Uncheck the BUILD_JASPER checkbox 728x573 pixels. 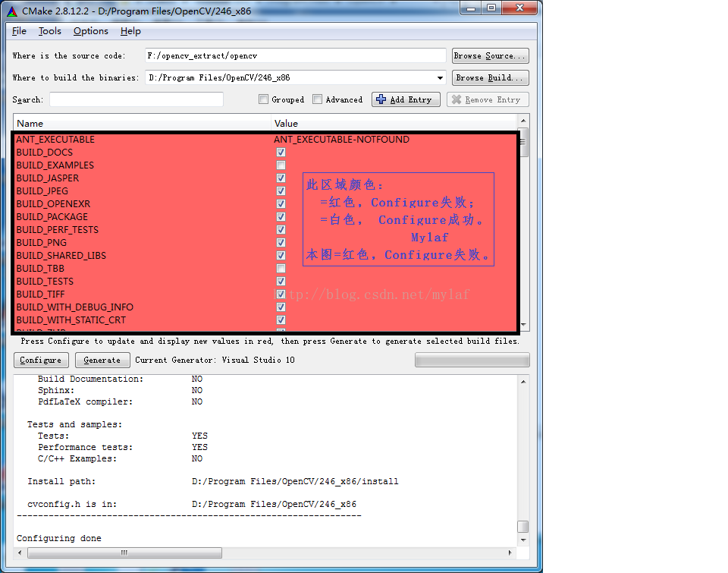click(x=281, y=178)
